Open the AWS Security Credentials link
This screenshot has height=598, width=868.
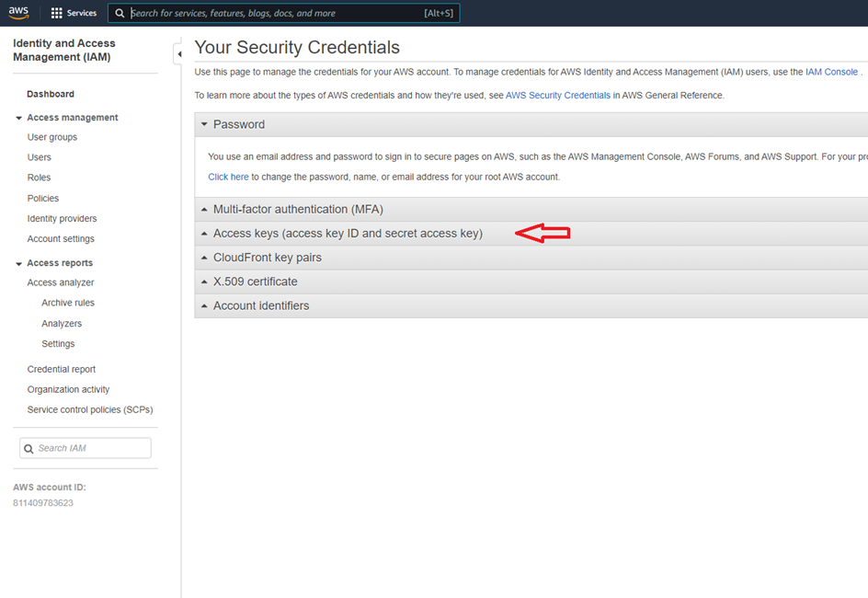click(558, 96)
